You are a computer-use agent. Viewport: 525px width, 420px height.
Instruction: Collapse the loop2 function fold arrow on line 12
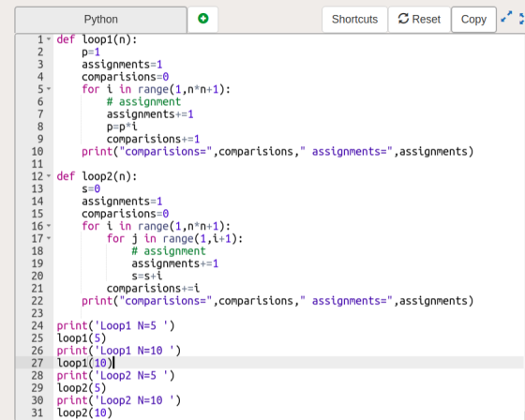[x=49, y=176]
